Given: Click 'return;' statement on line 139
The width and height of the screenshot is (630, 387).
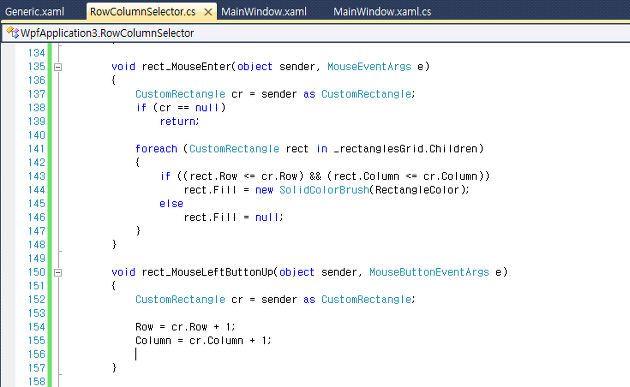Looking at the screenshot, I should click(x=179, y=121).
